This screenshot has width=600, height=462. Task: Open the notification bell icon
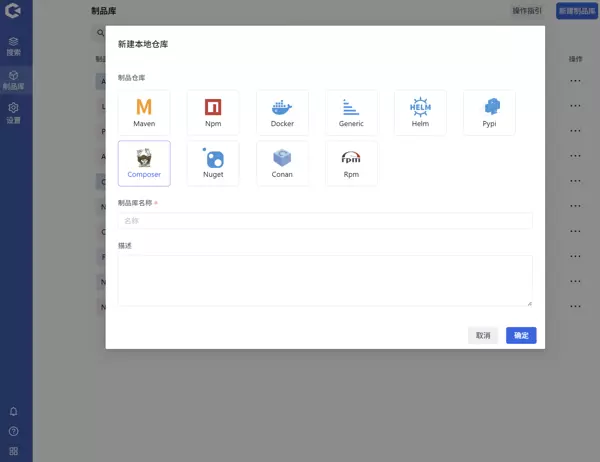pyautogui.click(x=14, y=411)
